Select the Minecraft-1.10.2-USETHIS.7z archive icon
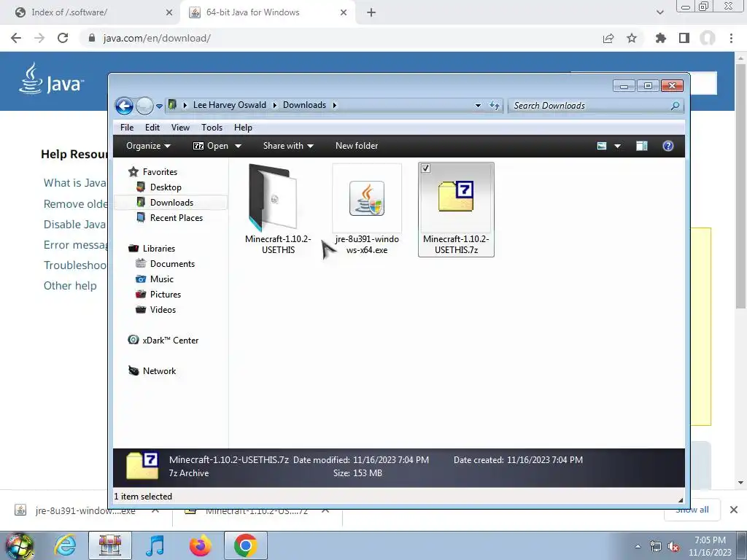The width and height of the screenshot is (747, 560). 456,196
